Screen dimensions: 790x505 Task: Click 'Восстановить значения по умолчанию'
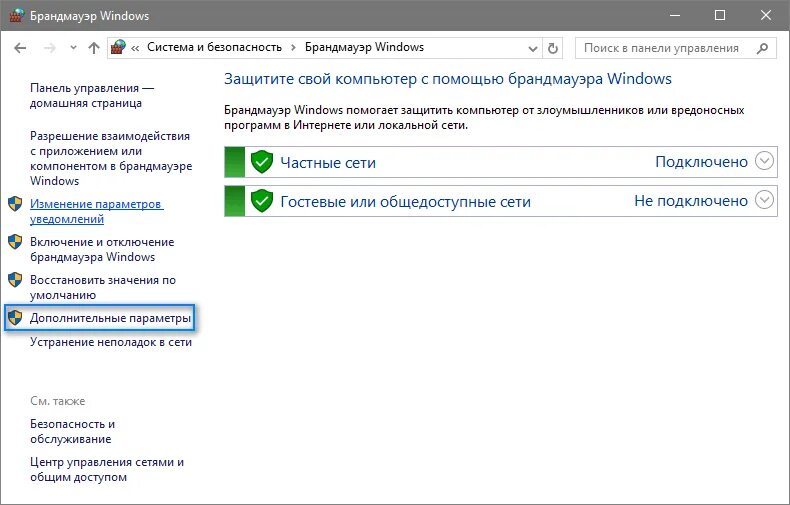[x=103, y=287]
